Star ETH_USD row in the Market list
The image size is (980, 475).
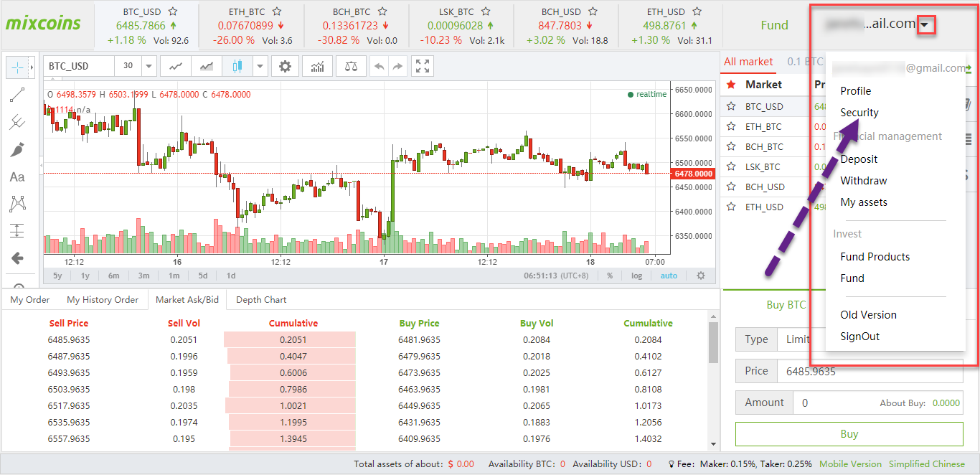click(731, 207)
